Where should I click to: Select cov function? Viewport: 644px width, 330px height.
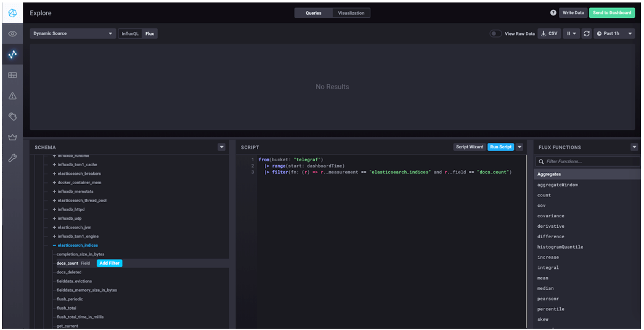point(541,206)
